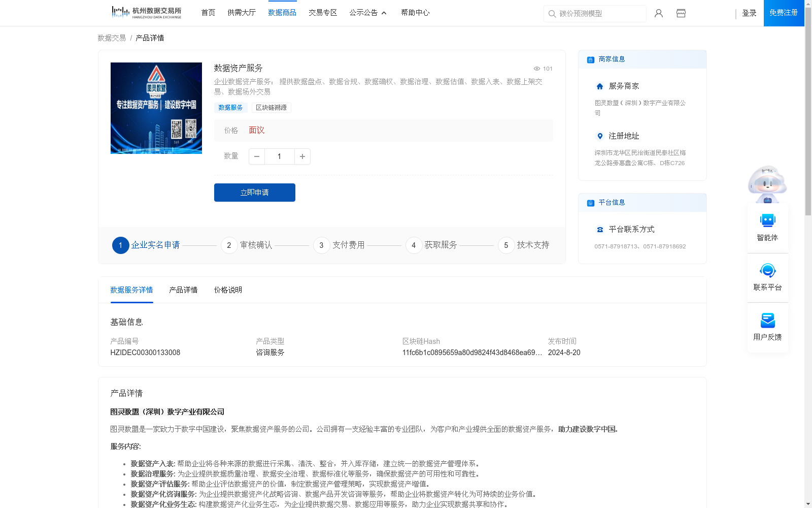The width and height of the screenshot is (812, 508).
Task: Click the 面议 price text
Action: (257, 131)
